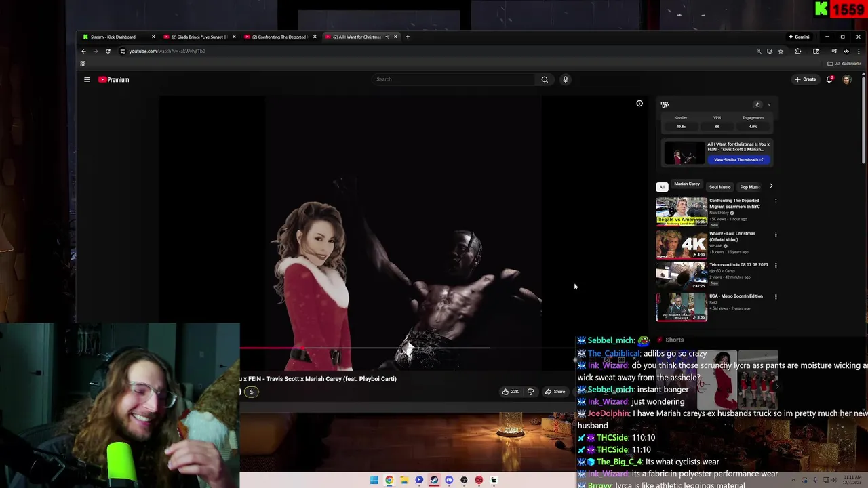Image resolution: width=868 pixels, height=488 pixels.
Task: Open options for Wham! Last Christmas video
Action: pyautogui.click(x=776, y=234)
